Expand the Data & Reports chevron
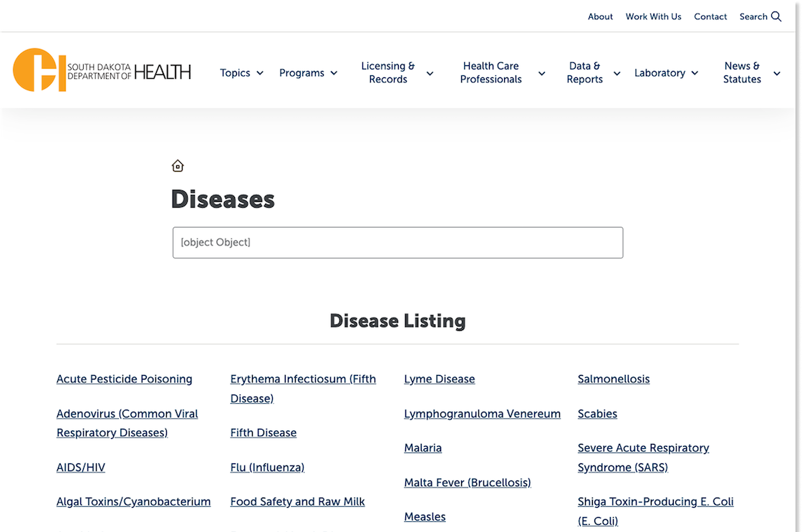The width and height of the screenshot is (802, 532). (617, 73)
